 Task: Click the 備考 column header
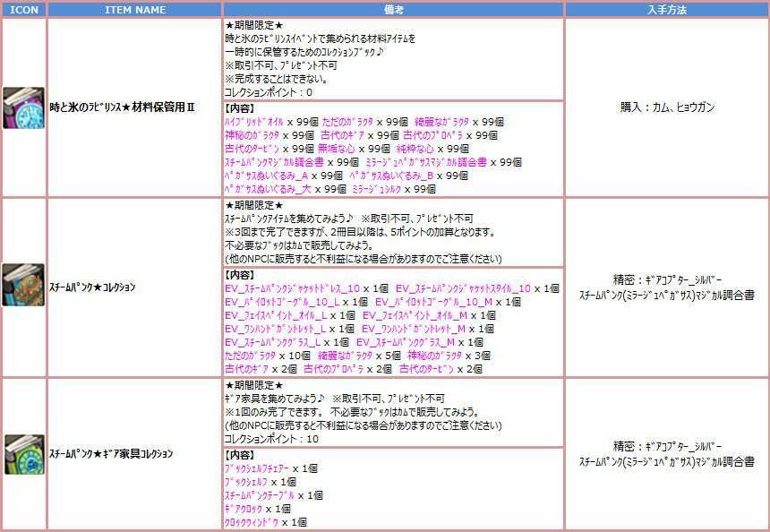pos(393,9)
